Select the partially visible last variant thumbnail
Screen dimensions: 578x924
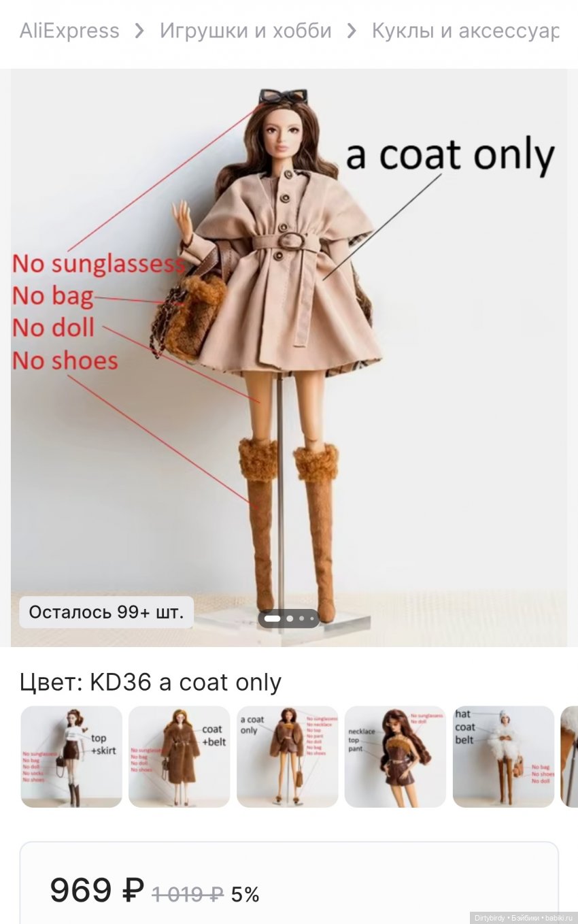tap(569, 757)
